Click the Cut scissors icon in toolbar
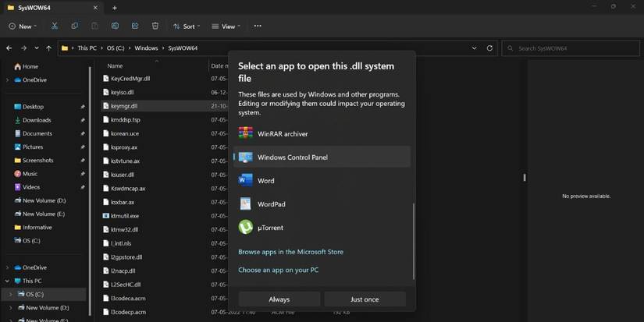Screen dimensions: 644x322 point(55,26)
